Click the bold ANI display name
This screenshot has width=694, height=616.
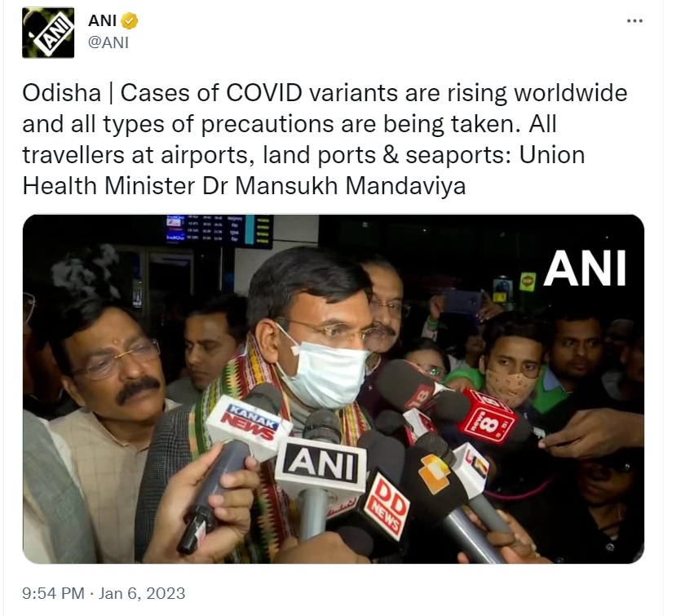[102, 21]
